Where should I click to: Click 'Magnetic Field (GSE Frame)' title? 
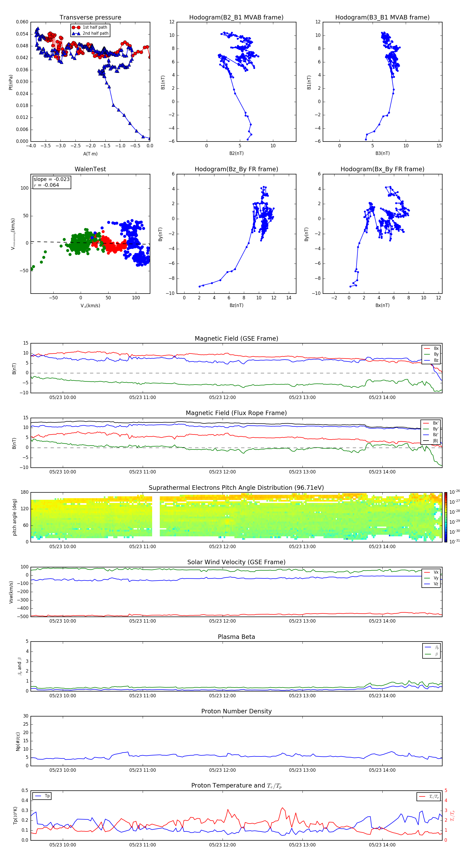click(236, 339)
